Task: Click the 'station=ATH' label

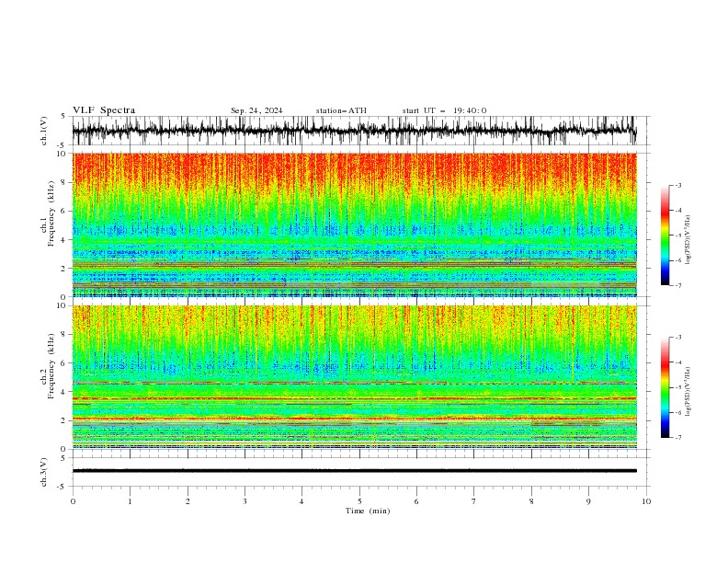Action: point(341,110)
